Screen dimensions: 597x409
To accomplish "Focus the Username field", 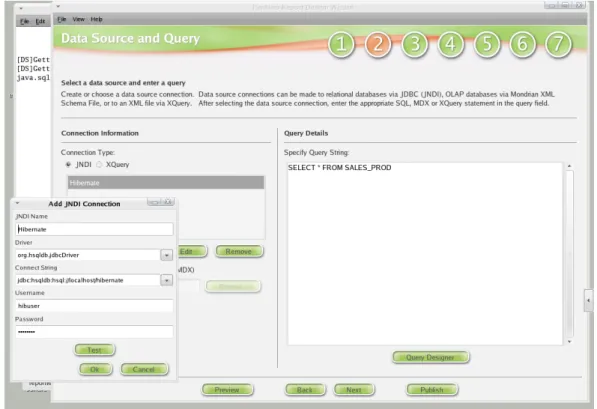I will coord(94,306).
